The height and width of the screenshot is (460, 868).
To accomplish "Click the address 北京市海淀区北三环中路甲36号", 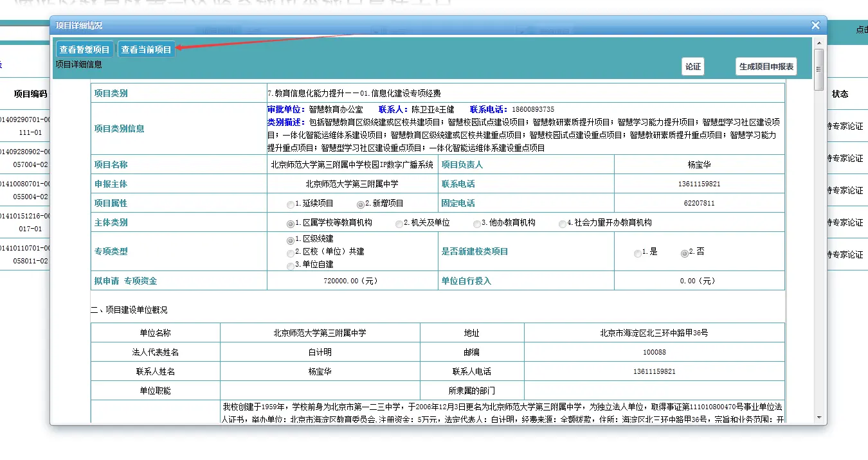I will (655, 333).
